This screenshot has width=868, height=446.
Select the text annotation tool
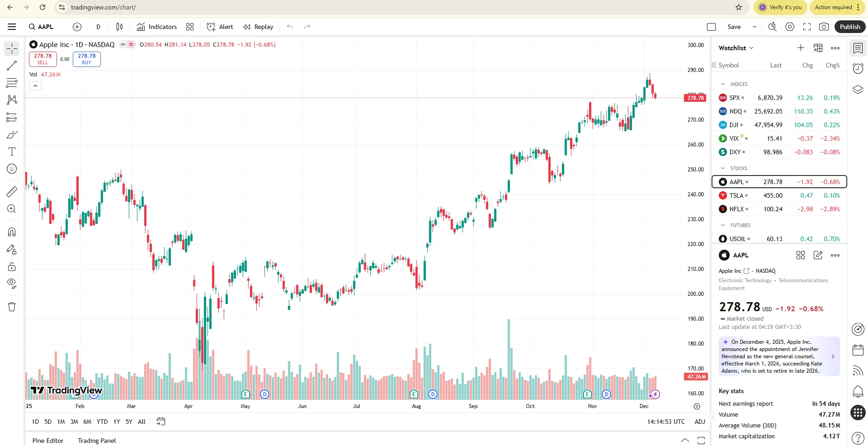12,152
